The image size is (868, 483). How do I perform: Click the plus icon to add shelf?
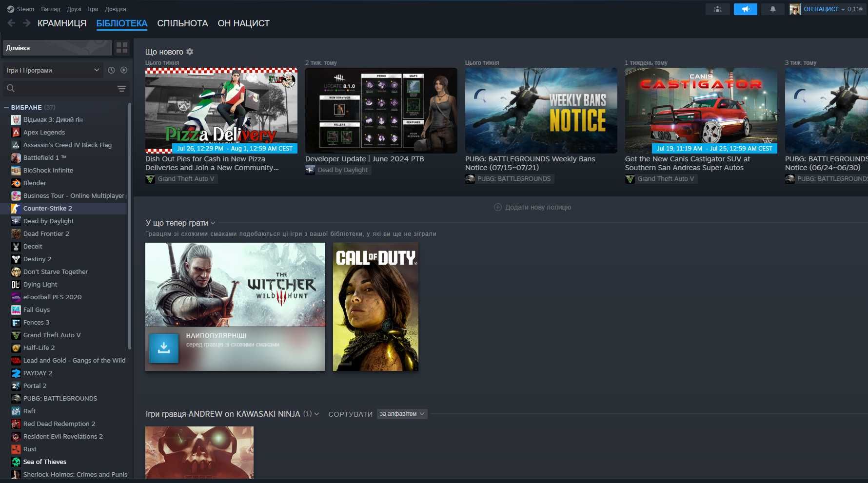tap(497, 207)
